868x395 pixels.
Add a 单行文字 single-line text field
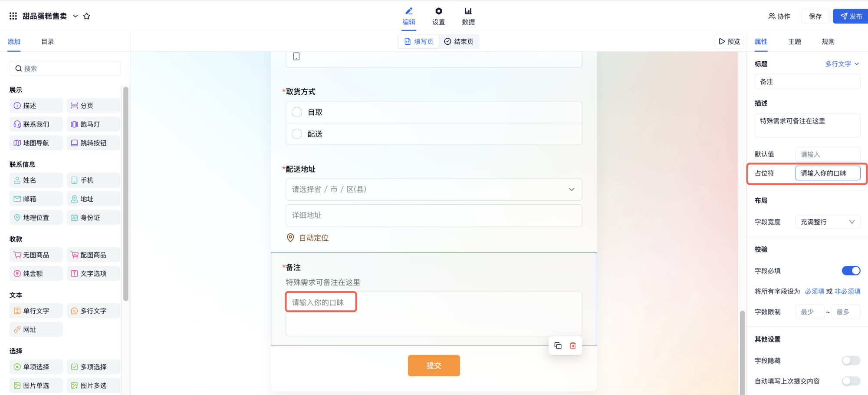point(36,311)
